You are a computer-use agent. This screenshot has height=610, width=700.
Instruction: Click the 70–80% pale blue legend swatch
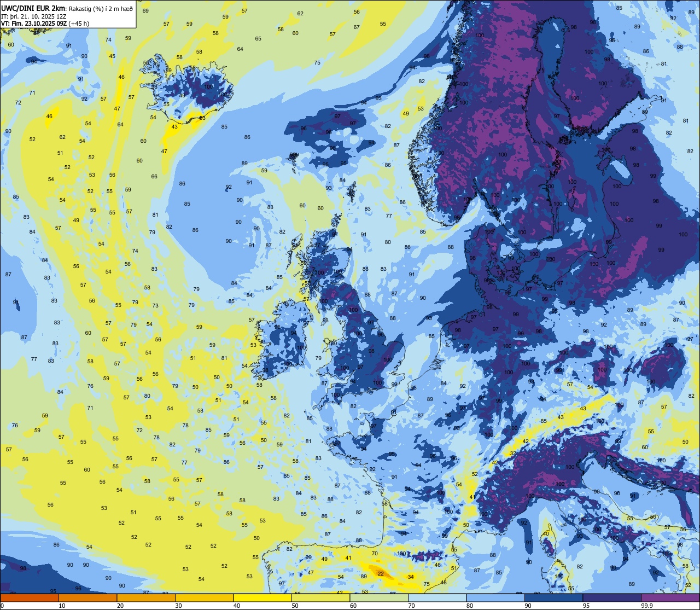tap(437, 598)
